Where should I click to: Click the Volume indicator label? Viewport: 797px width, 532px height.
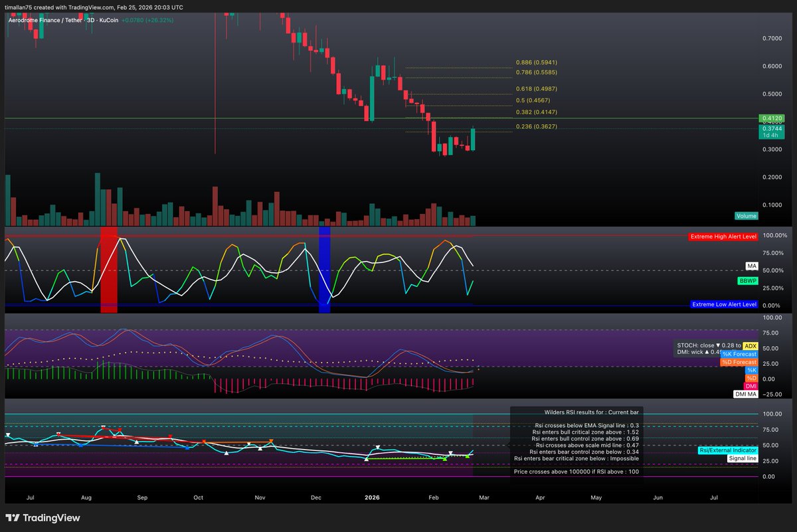tap(746, 216)
